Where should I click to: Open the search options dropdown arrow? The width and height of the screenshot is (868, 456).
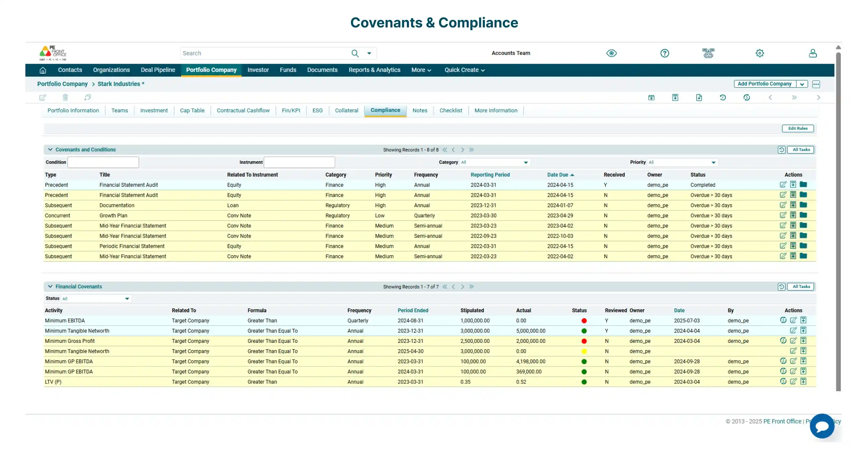pos(369,53)
